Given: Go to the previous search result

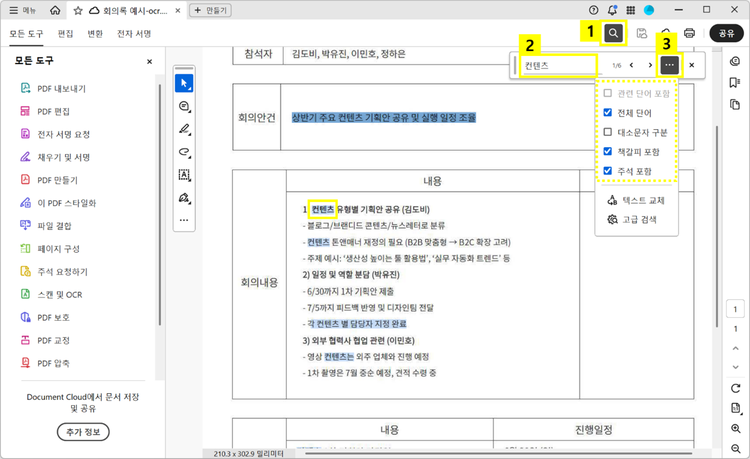Looking at the screenshot, I should click(632, 65).
